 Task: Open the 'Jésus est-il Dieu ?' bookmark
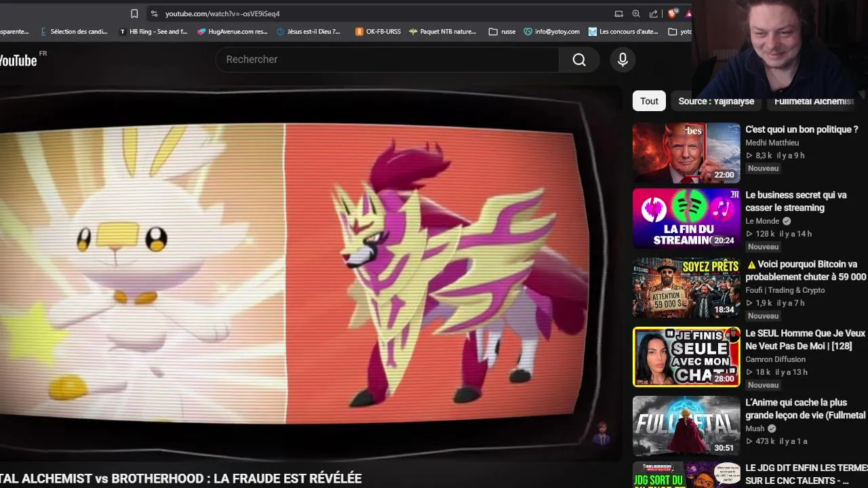[x=309, y=31]
